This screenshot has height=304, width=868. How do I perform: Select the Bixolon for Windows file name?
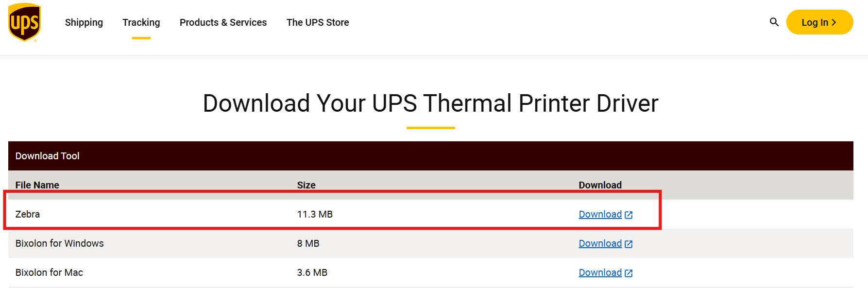60,243
